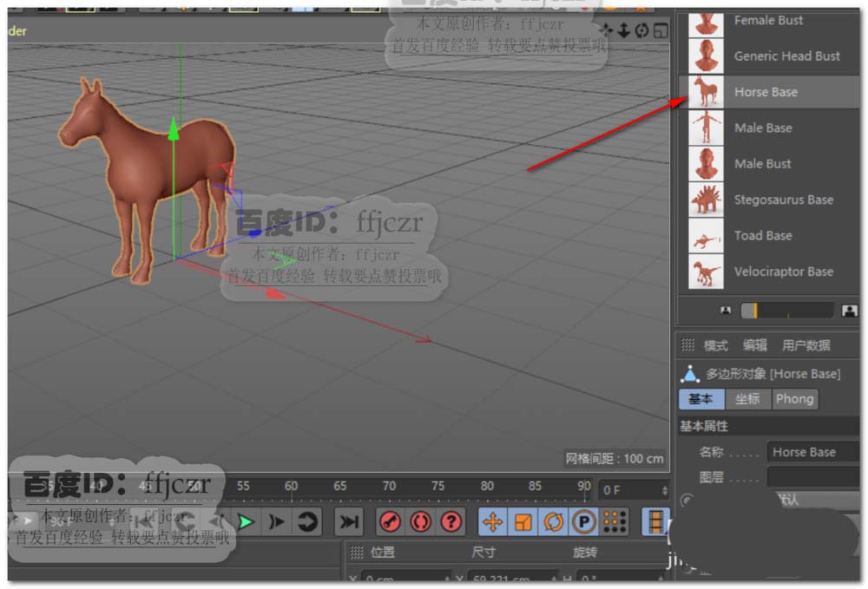The image size is (868, 589).
Task: Click the attribute manager grip icon
Action: point(687,345)
